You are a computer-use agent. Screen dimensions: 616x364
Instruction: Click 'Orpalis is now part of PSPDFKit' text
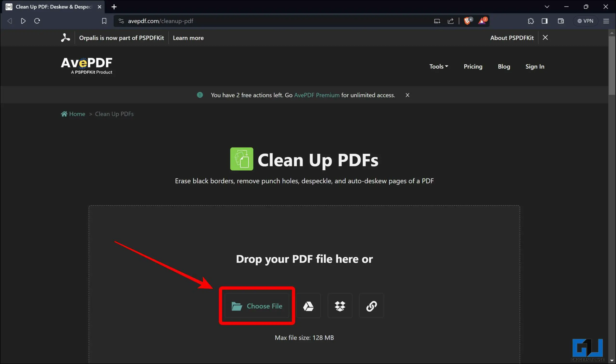(122, 38)
